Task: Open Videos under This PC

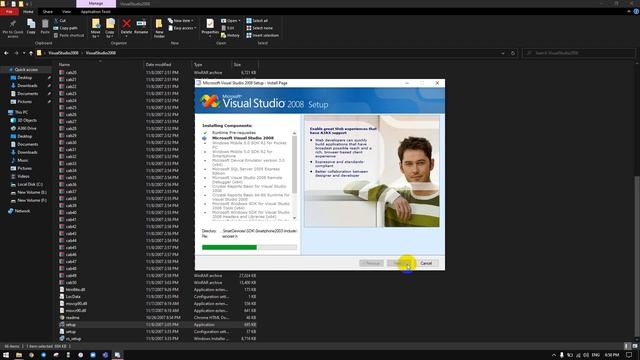Action: [23, 176]
